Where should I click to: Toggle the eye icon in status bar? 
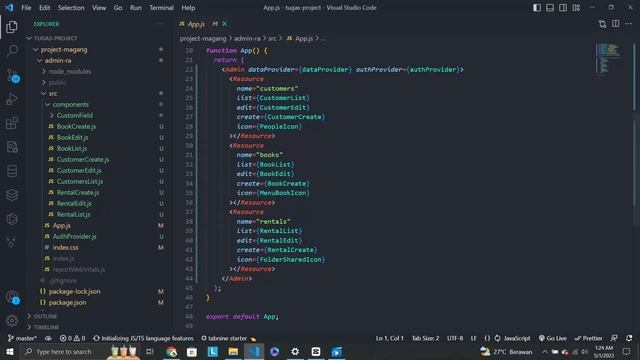pos(48,338)
